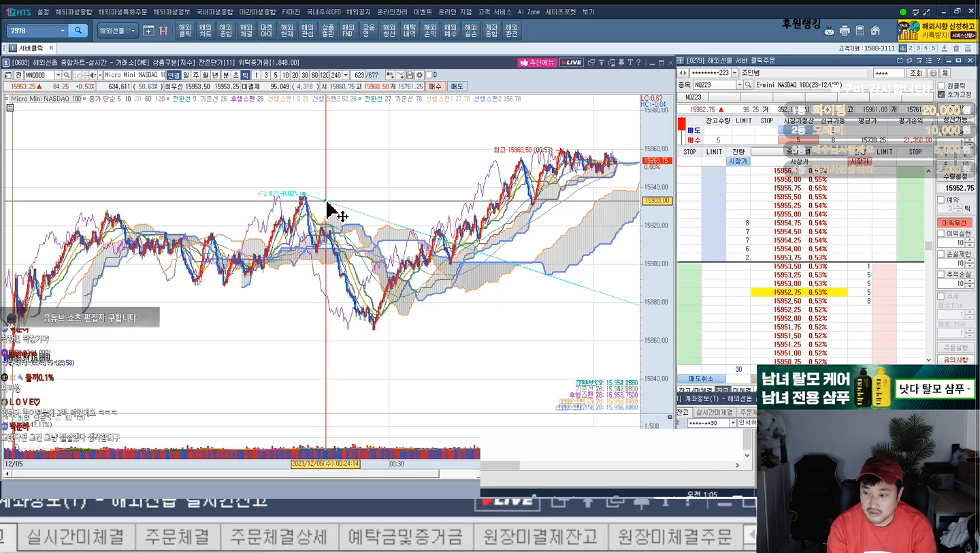Screen dimensions: 980x553
Task: Click the chart save diskette icon
Action: pyautogui.click(x=410, y=75)
